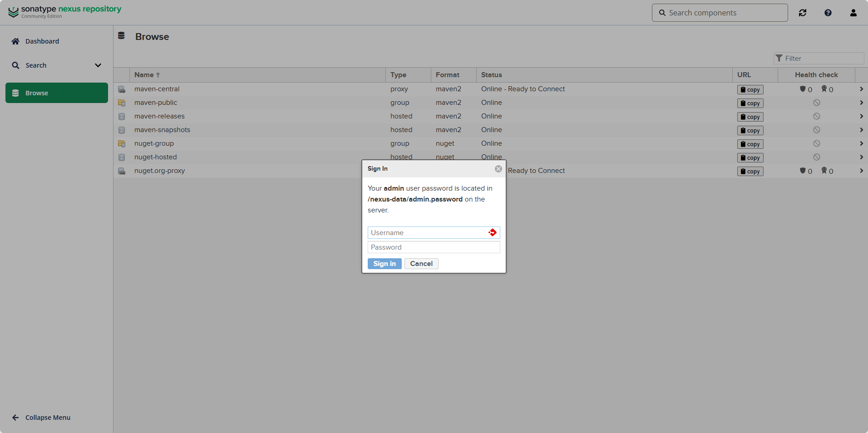Select Browse in the sidebar
The height and width of the screenshot is (433, 868).
pos(57,93)
